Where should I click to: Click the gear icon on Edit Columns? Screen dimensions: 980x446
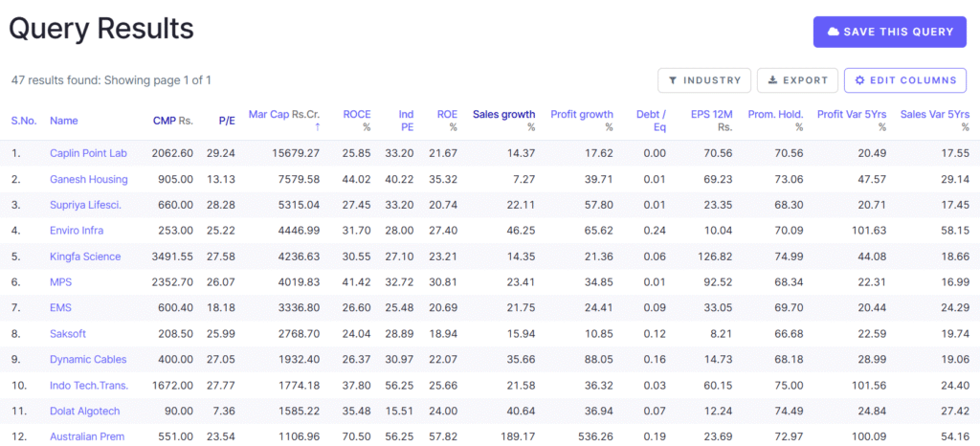860,80
